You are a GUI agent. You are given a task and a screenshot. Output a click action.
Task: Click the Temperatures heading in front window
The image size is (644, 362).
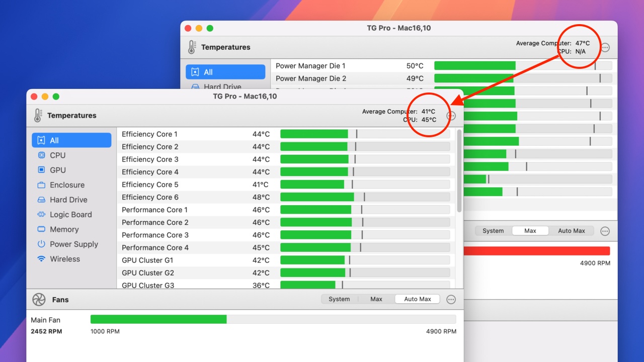72,116
